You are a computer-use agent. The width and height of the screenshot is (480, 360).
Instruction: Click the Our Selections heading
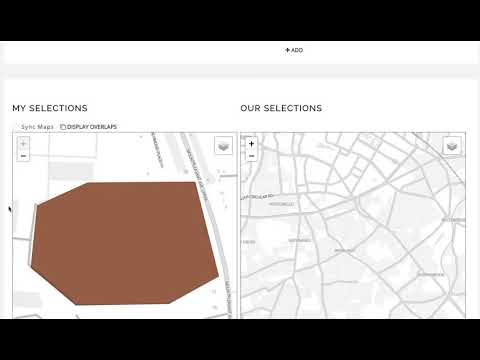click(281, 108)
